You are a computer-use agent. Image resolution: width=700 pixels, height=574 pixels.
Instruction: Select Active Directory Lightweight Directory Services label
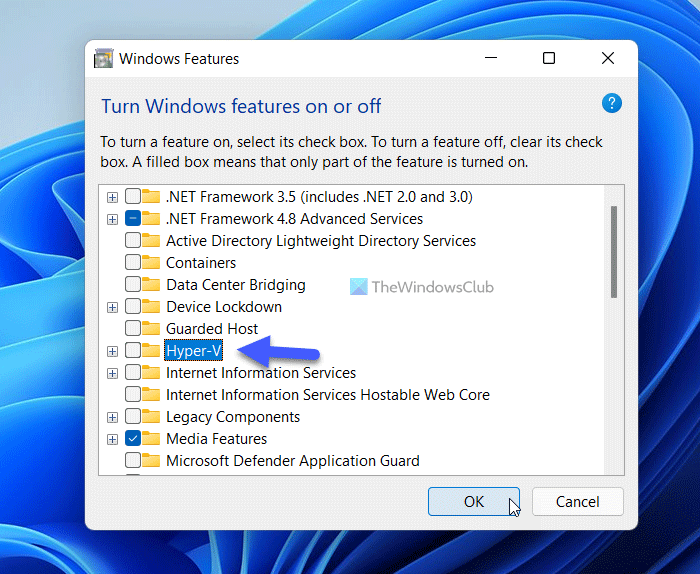pyautogui.click(x=321, y=241)
